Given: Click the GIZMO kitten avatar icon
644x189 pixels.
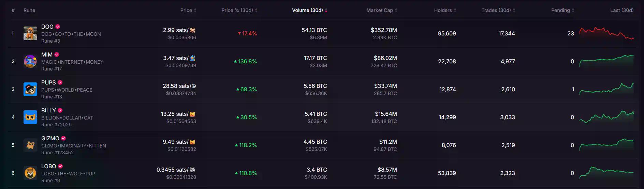Looking at the screenshot, I should pos(30,145).
